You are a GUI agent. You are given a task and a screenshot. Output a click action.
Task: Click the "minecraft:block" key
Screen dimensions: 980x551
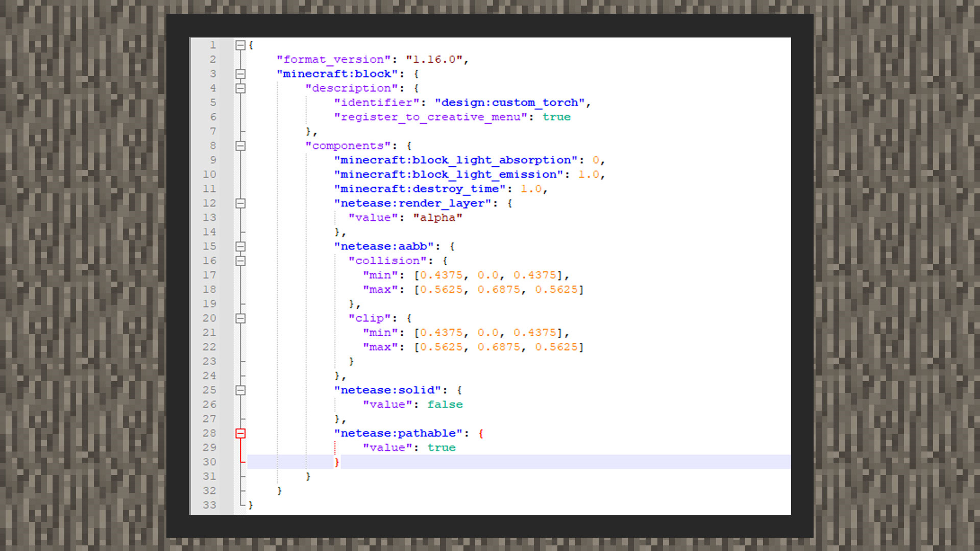337,74
